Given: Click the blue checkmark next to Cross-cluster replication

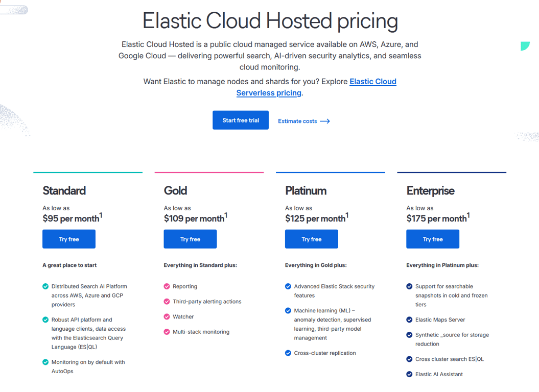Looking at the screenshot, I should [x=288, y=353].
